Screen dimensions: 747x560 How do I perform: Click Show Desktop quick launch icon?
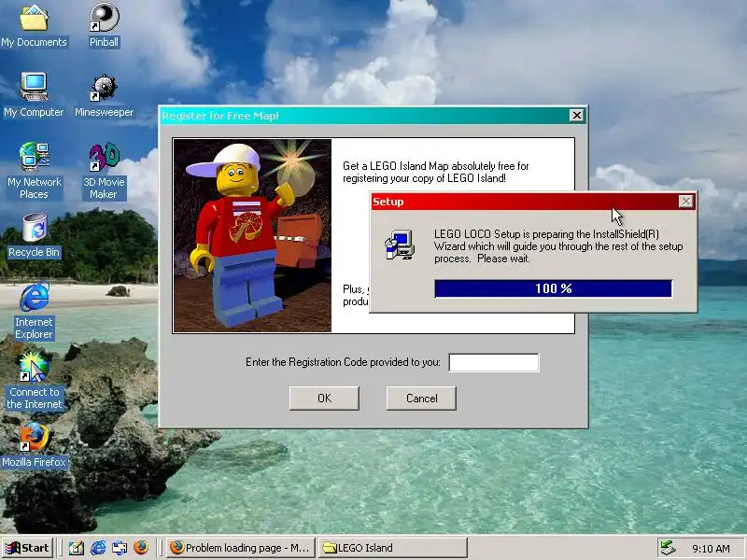(77, 548)
